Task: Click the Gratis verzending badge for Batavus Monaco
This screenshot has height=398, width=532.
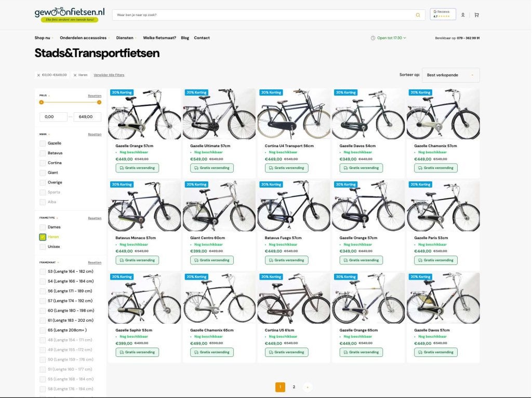Action: tap(137, 260)
